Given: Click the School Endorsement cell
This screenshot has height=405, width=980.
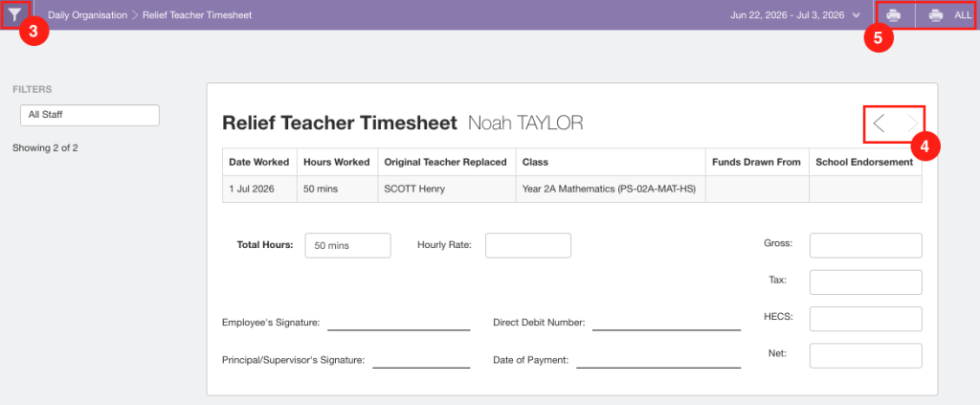Looking at the screenshot, I should [865, 189].
